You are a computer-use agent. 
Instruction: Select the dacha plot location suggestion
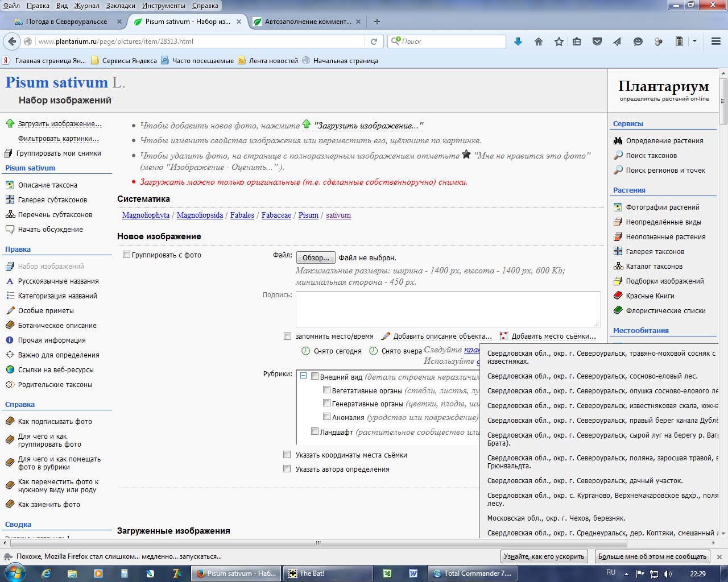coord(585,481)
